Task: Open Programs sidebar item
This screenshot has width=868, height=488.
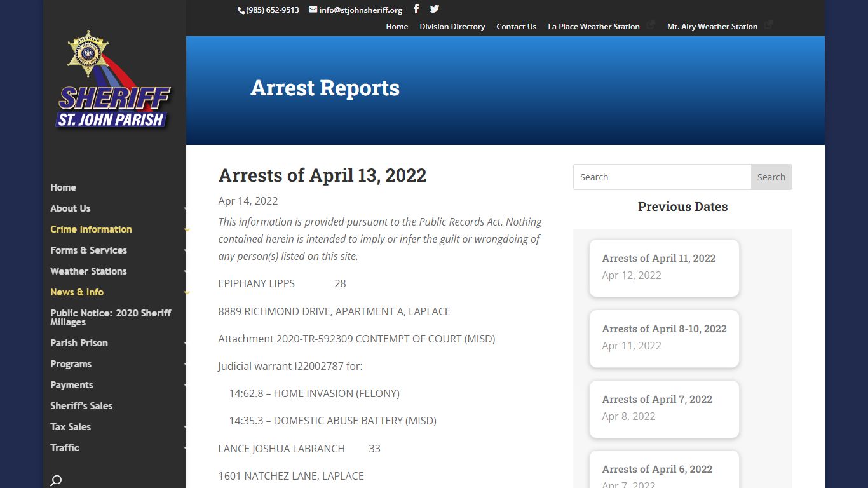Action: [x=71, y=364]
